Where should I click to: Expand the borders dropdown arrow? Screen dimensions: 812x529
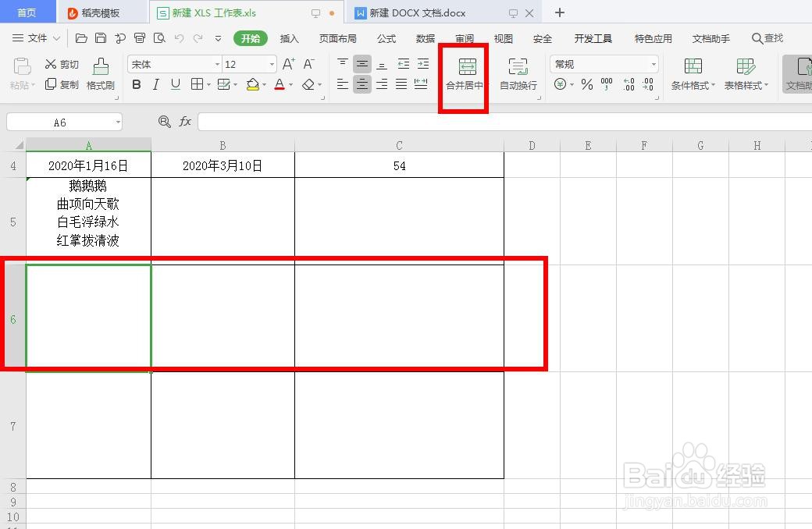pyautogui.click(x=208, y=84)
